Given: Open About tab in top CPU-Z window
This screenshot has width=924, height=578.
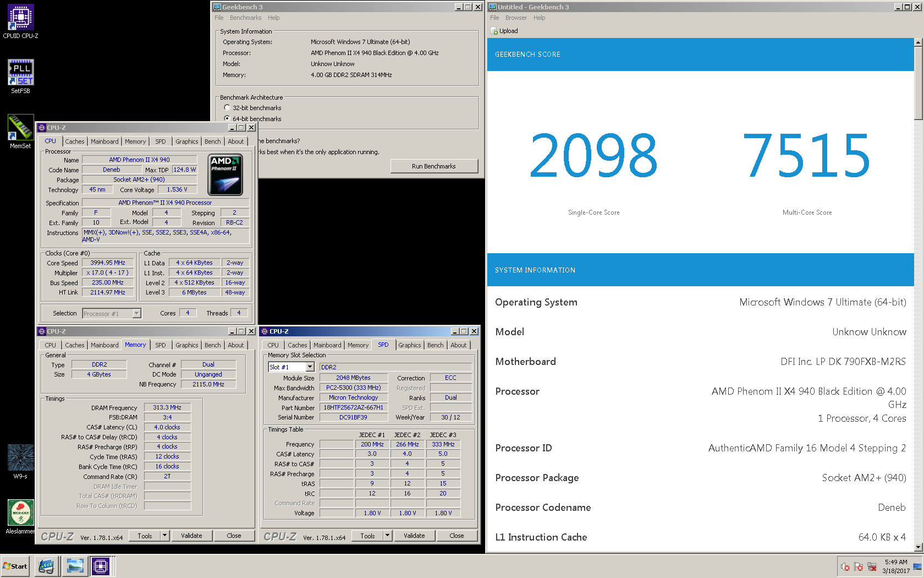Looking at the screenshot, I should coord(236,141).
